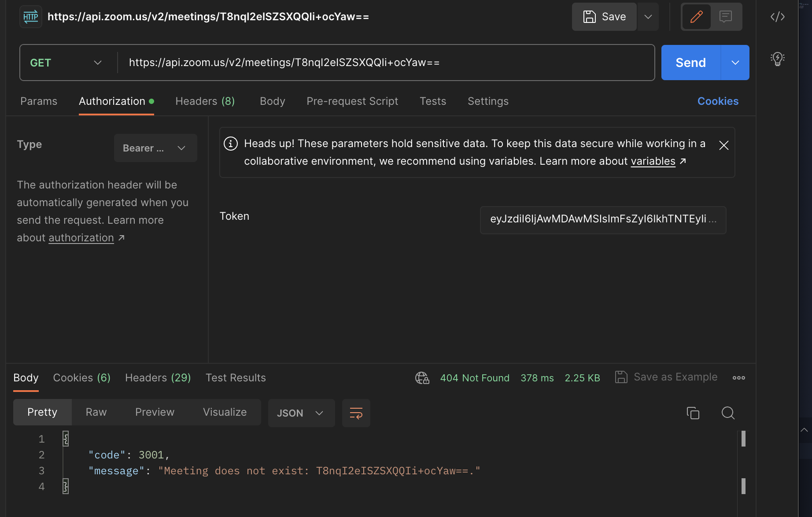812x517 pixels.
Task: Open the Settings tab
Action: click(x=488, y=101)
